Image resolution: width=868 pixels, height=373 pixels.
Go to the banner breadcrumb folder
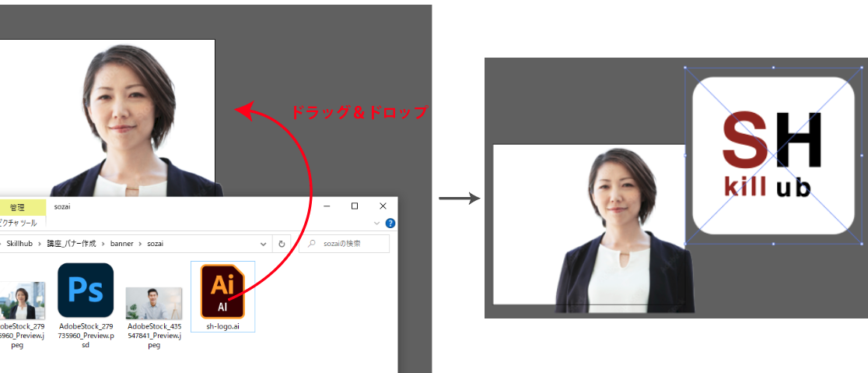click(x=122, y=243)
